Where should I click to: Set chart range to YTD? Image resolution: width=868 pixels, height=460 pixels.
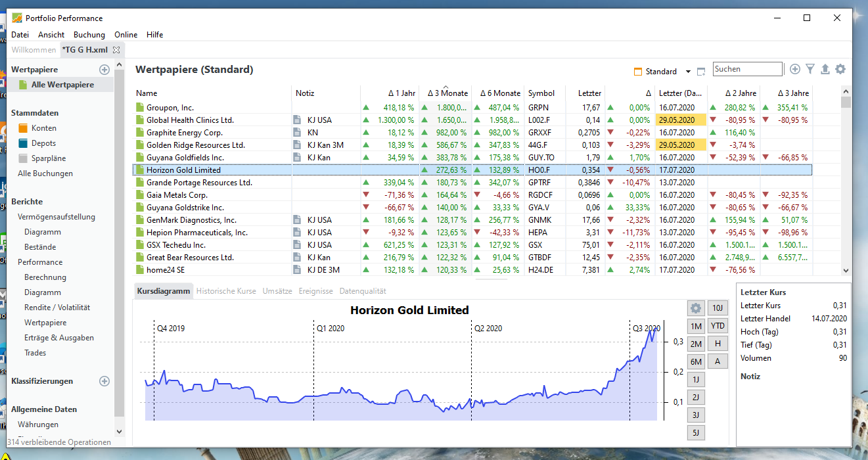click(x=718, y=326)
